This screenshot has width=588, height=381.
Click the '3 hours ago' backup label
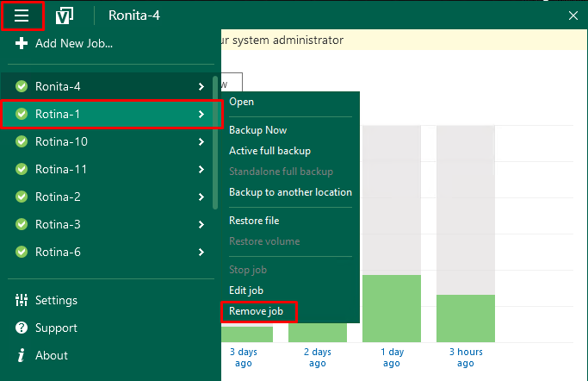click(466, 358)
